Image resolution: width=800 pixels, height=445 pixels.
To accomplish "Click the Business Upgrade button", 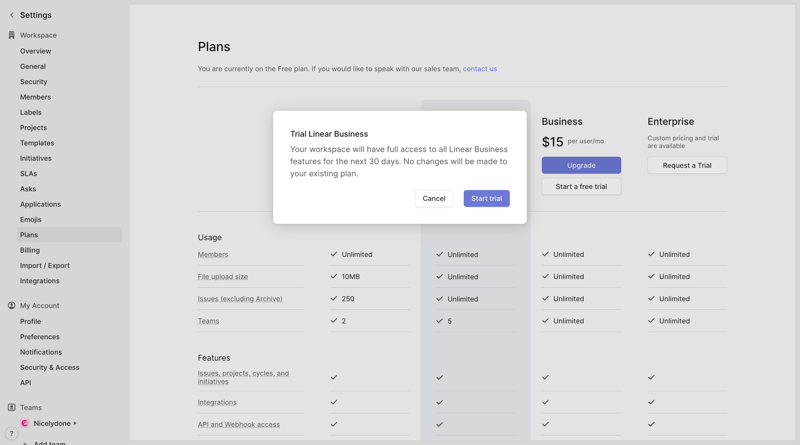I will tap(581, 165).
